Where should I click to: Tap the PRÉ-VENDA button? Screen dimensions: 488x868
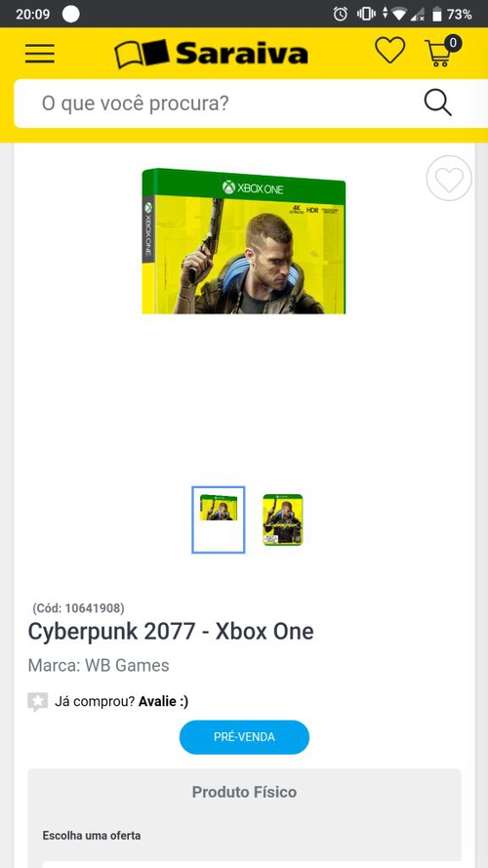pos(244,737)
